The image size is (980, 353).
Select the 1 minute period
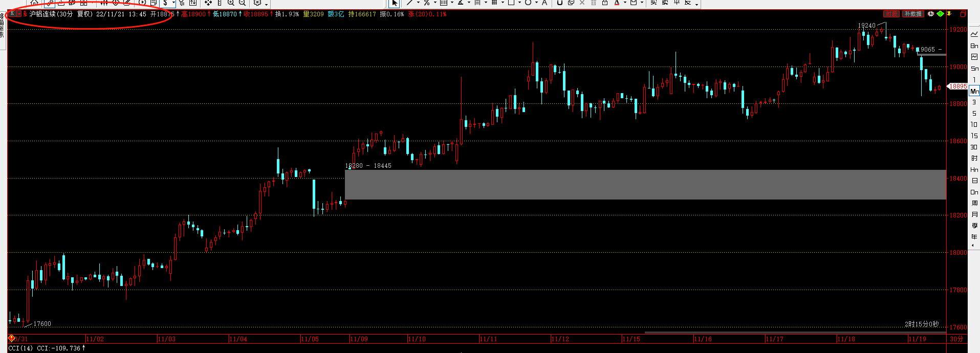click(x=974, y=79)
